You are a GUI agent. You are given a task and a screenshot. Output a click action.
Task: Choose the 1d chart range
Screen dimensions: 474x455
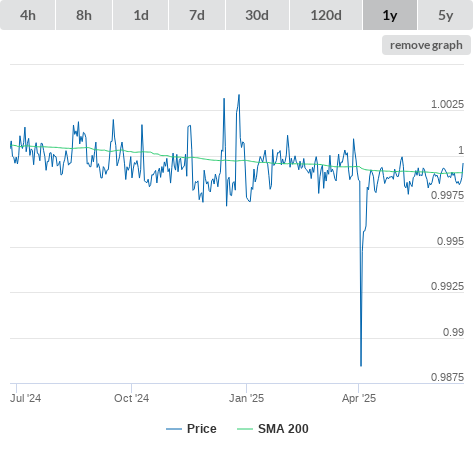(141, 15)
